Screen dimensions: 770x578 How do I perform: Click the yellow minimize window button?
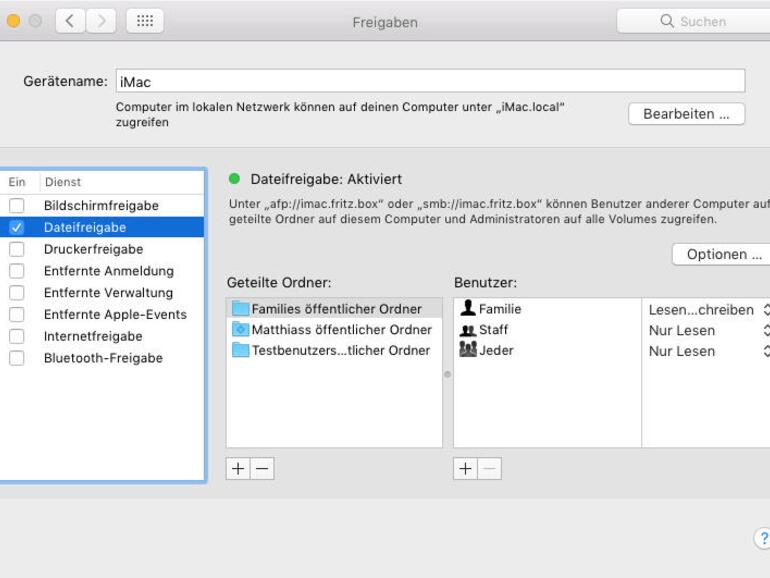(13, 21)
